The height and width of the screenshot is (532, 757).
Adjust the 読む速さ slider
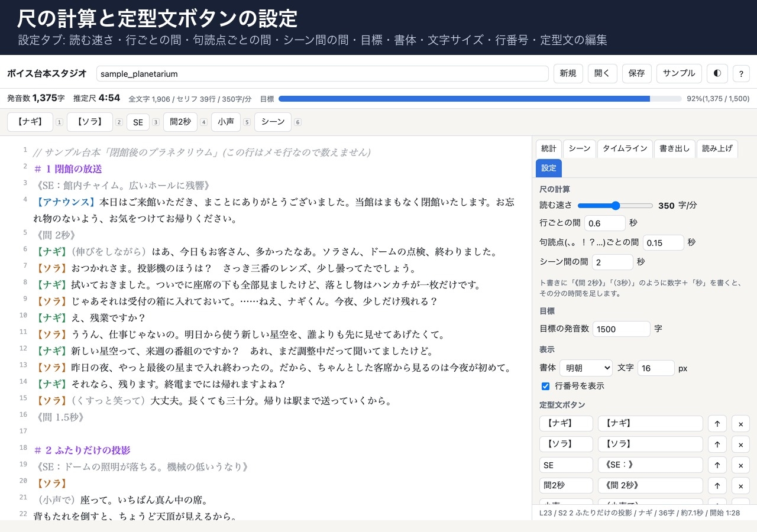point(615,206)
